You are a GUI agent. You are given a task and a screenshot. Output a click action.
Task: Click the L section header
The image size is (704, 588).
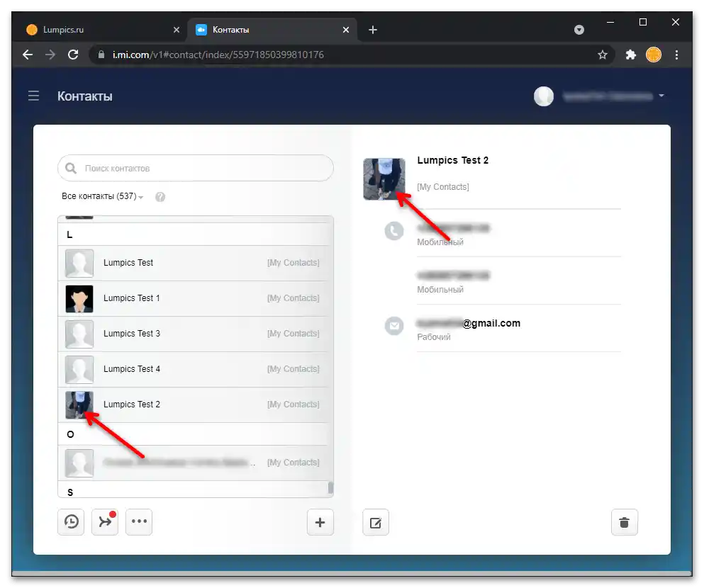pyautogui.click(x=193, y=234)
